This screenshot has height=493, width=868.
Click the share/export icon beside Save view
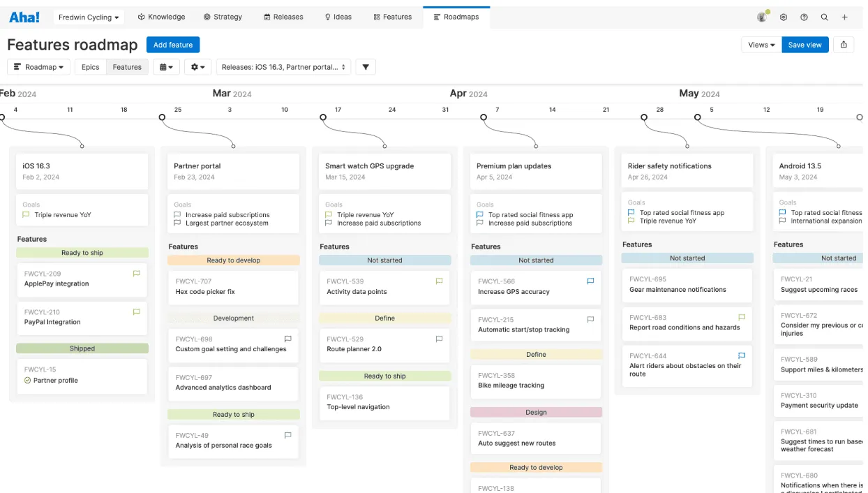[x=844, y=45]
